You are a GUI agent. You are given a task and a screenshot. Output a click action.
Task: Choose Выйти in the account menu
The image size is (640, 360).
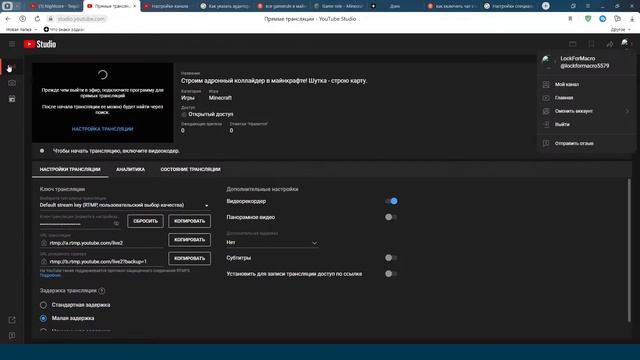point(562,124)
